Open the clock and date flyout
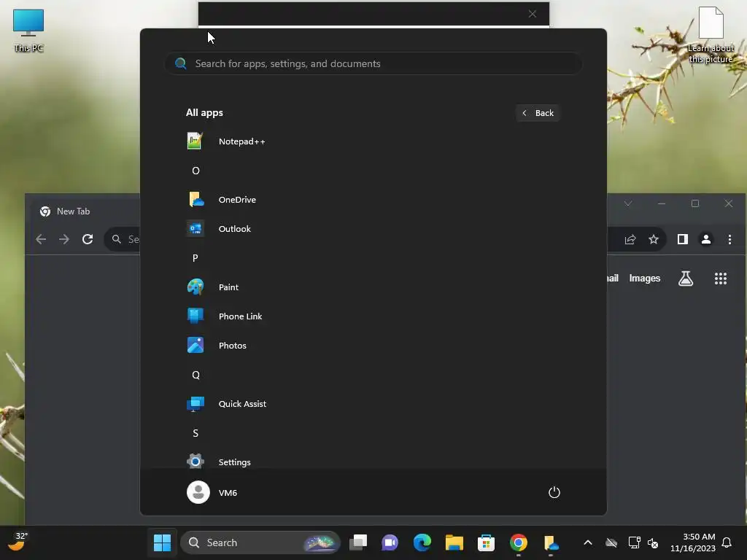The width and height of the screenshot is (747, 560). point(693,542)
